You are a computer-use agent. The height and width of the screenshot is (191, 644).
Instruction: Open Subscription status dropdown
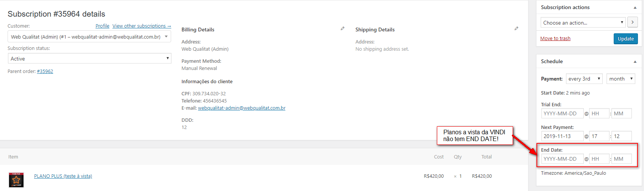point(89,59)
